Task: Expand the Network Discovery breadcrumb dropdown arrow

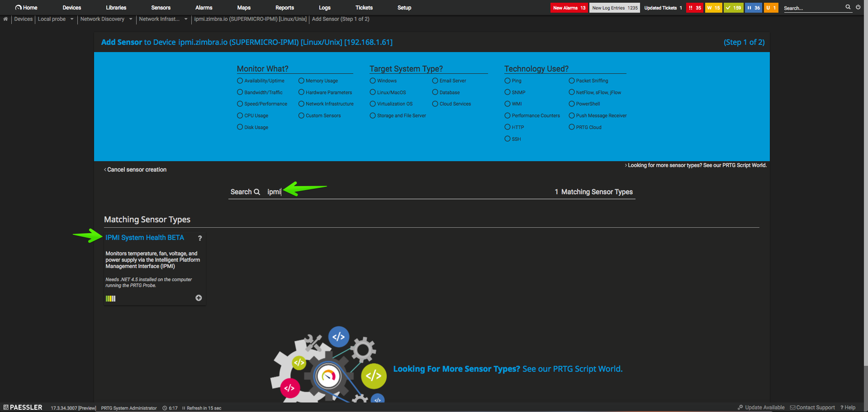Action: pos(131,19)
